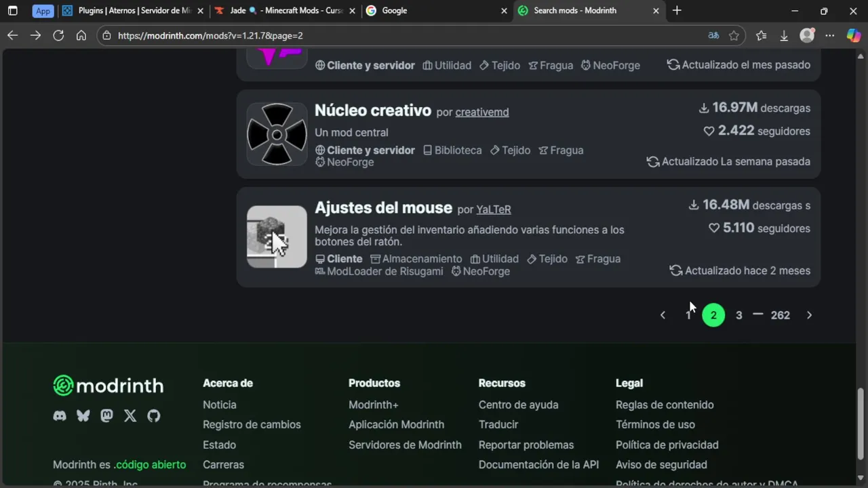This screenshot has width=868, height=488.
Task: Go to page 3 in pagination
Action: [739, 315]
